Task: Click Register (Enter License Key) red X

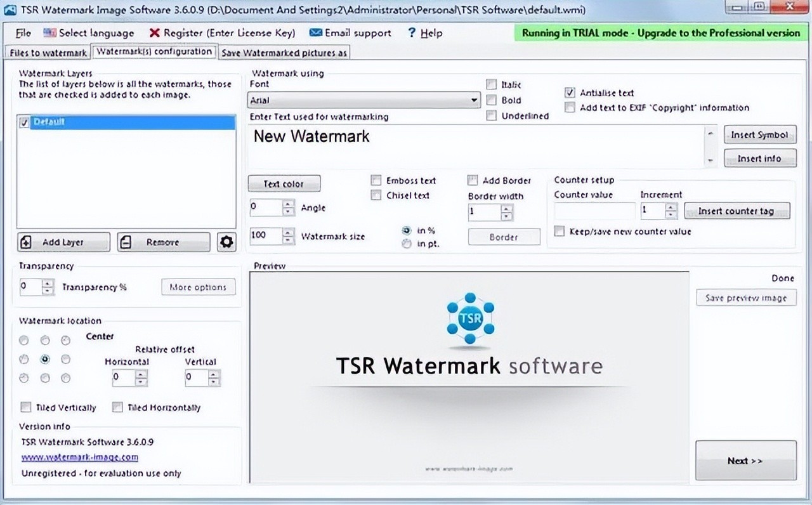Action: (154, 33)
